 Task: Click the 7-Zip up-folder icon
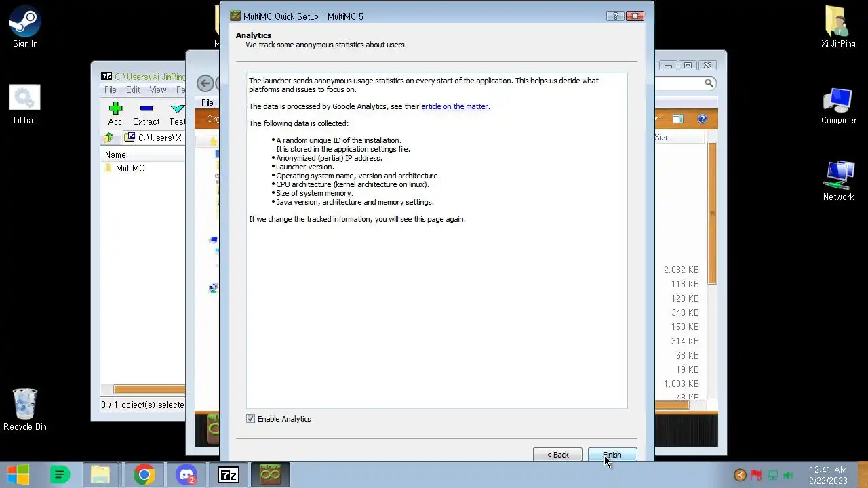108,138
